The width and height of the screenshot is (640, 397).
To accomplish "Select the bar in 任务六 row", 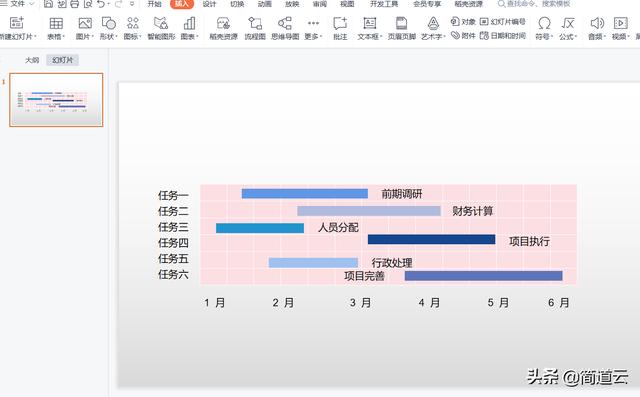I will [484, 276].
